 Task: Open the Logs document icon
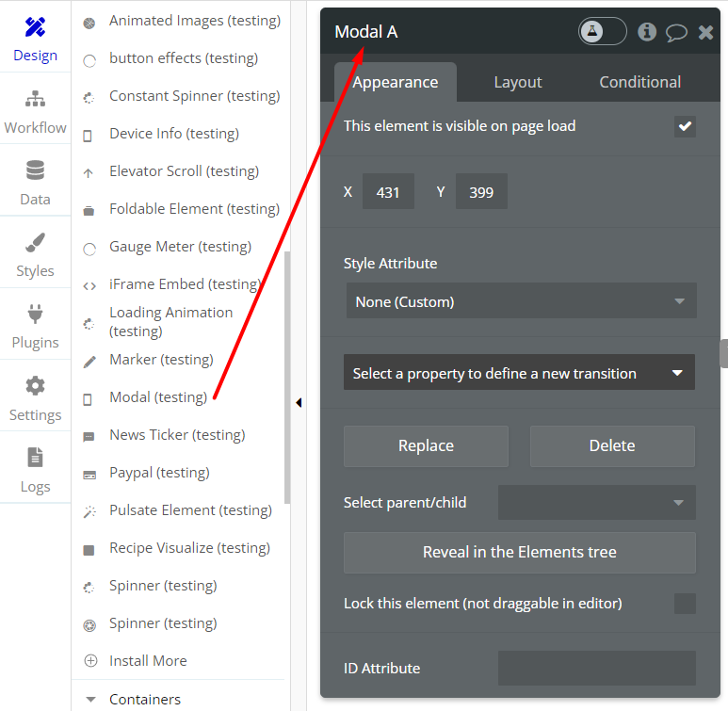coord(35,457)
